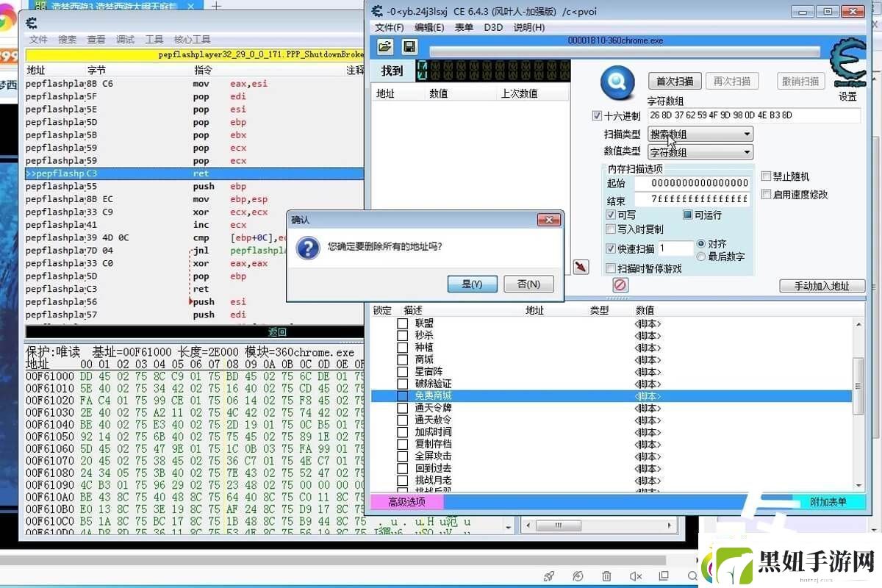
Task: Enable the 禁止随机 checkbox
Action: click(766, 176)
